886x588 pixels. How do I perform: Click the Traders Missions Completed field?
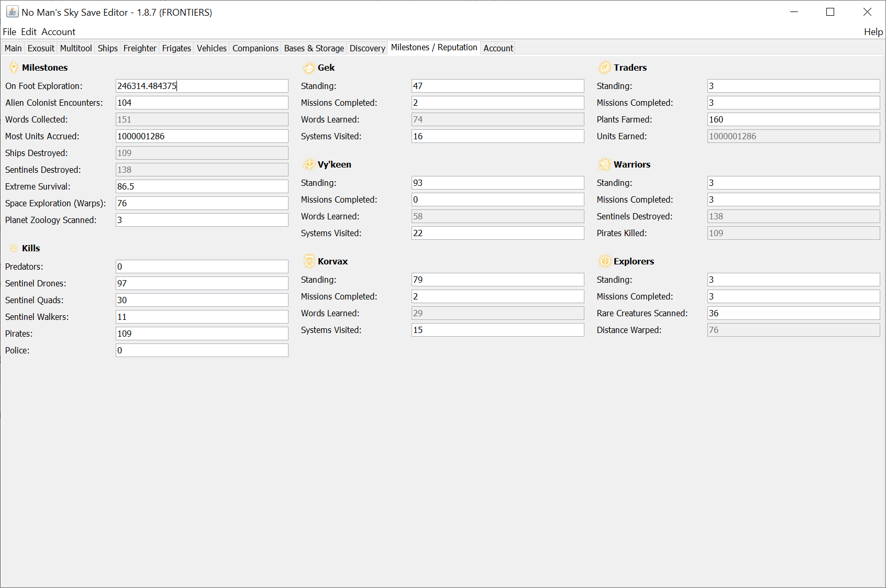[793, 103]
